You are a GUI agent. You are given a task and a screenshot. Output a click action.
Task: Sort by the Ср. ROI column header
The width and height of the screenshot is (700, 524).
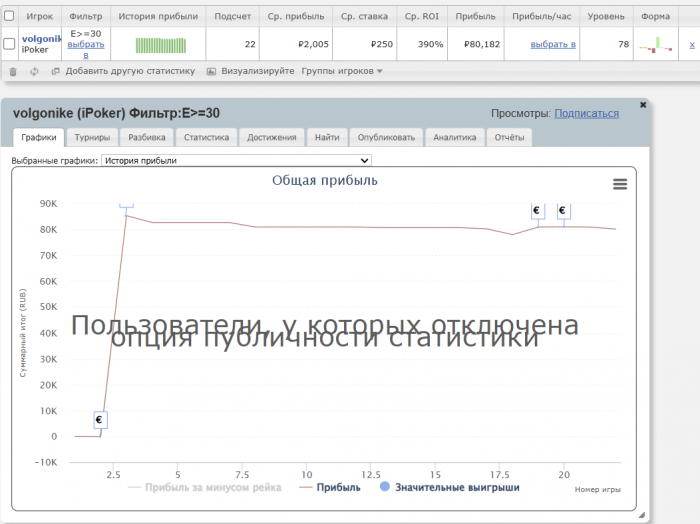coord(422,16)
